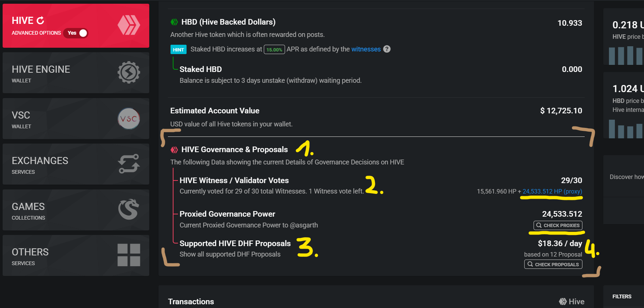The height and width of the screenshot is (308, 644).
Task: Click green HBD token icon
Action: point(174,22)
